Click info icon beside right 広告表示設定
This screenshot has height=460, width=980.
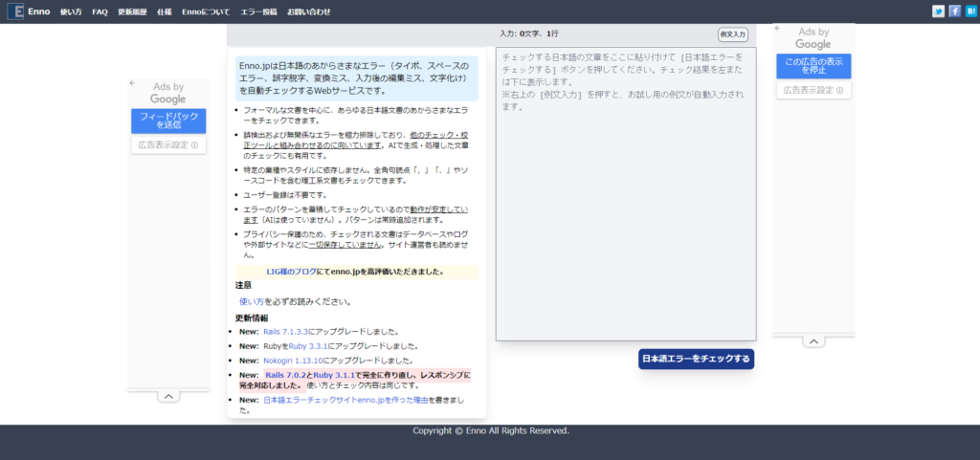pyautogui.click(x=839, y=91)
